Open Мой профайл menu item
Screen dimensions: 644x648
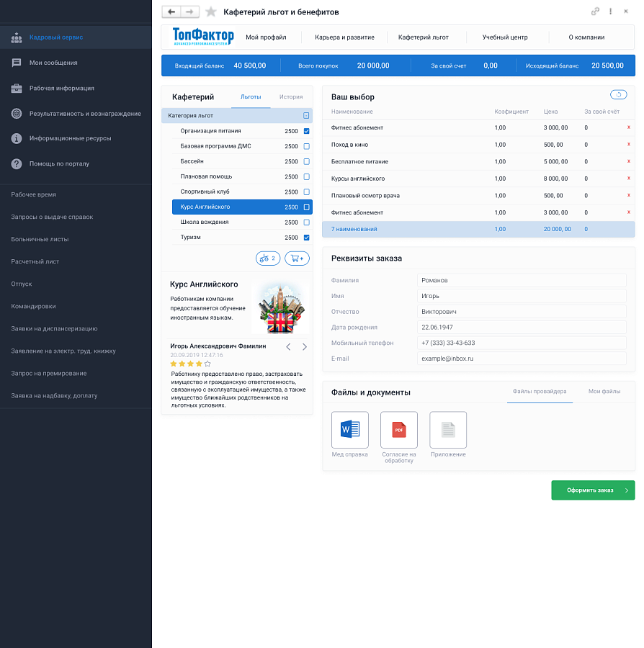tap(266, 37)
